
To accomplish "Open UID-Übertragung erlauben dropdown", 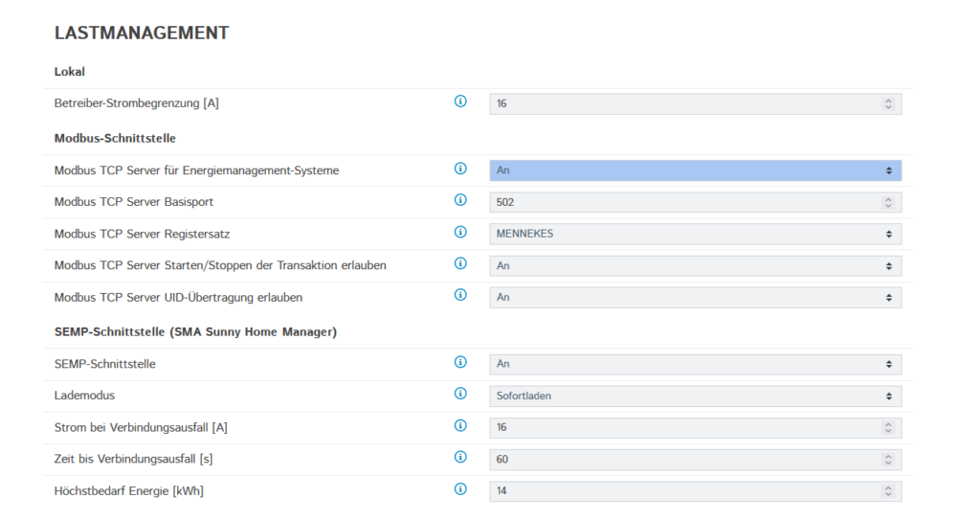I will 695,298.
